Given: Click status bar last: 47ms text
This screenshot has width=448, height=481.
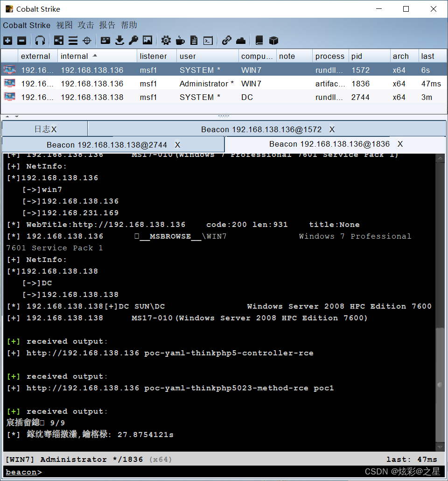Looking at the screenshot, I should click(412, 459).
